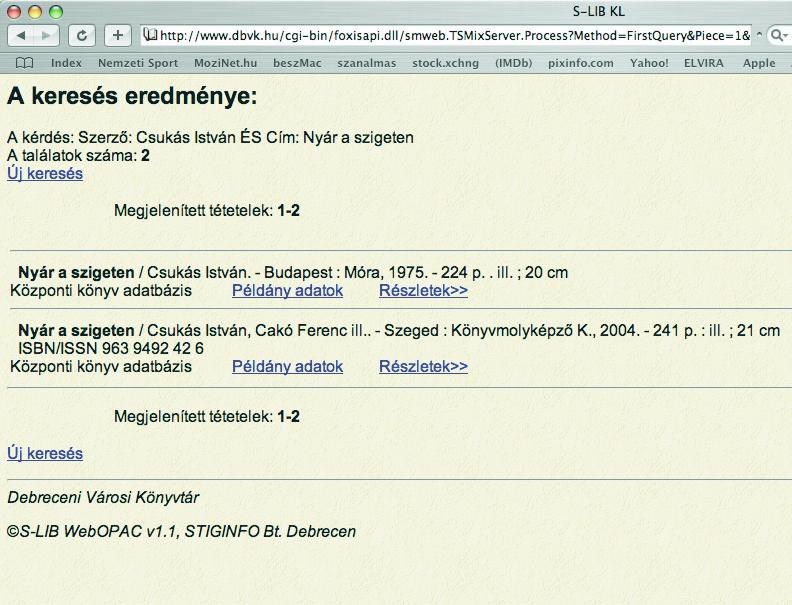
Task: Go back using the Back arrow button
Action: 22,35
